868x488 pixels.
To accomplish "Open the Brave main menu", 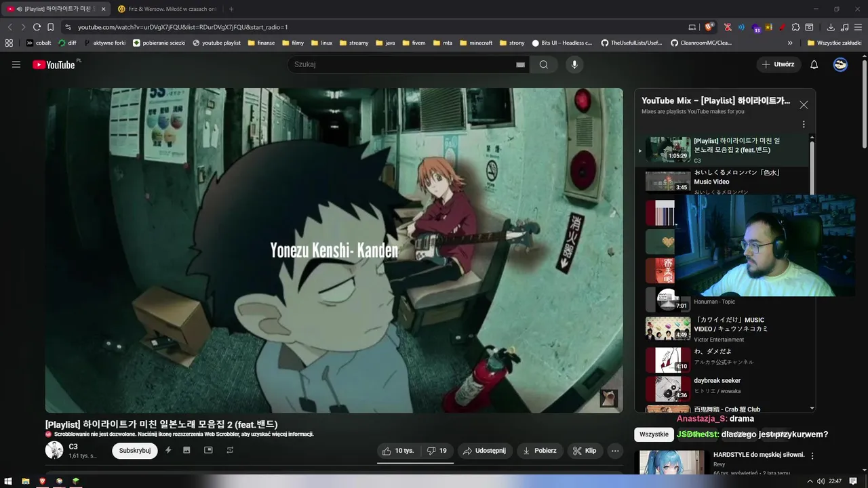I will tap(858, 27).
